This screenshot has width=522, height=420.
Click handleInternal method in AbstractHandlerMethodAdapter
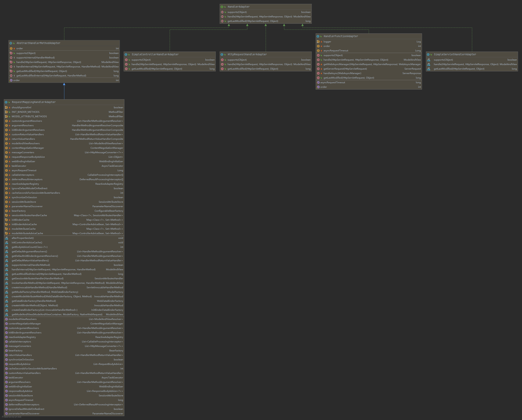[64, 67]
